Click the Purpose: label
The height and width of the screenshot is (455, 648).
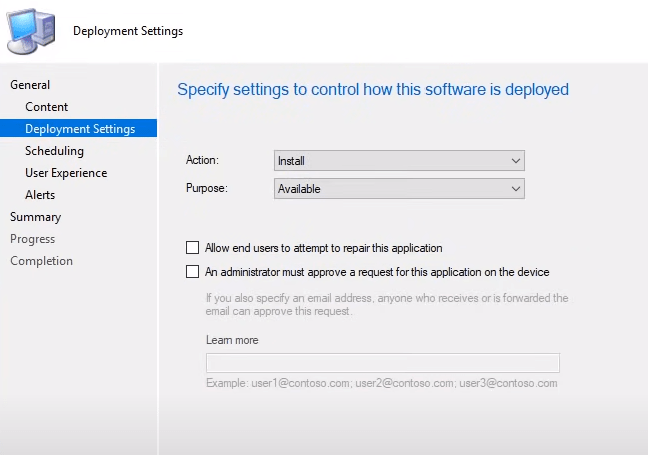(x=207, y=188)
